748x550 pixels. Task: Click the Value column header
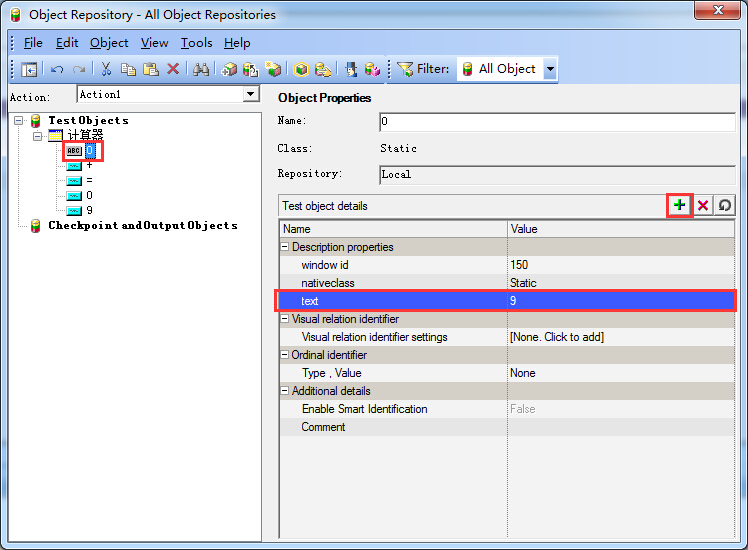(x=621, y=229)
